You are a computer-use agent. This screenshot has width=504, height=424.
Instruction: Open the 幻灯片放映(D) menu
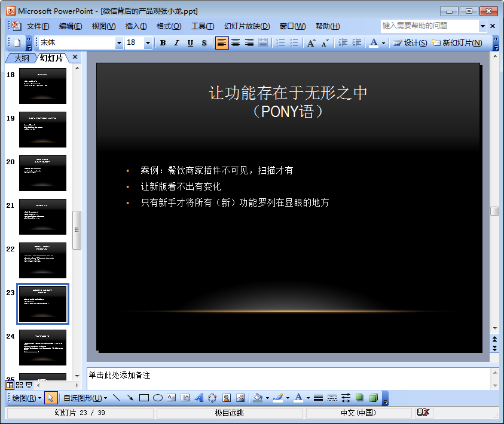[x=247, y=26]
